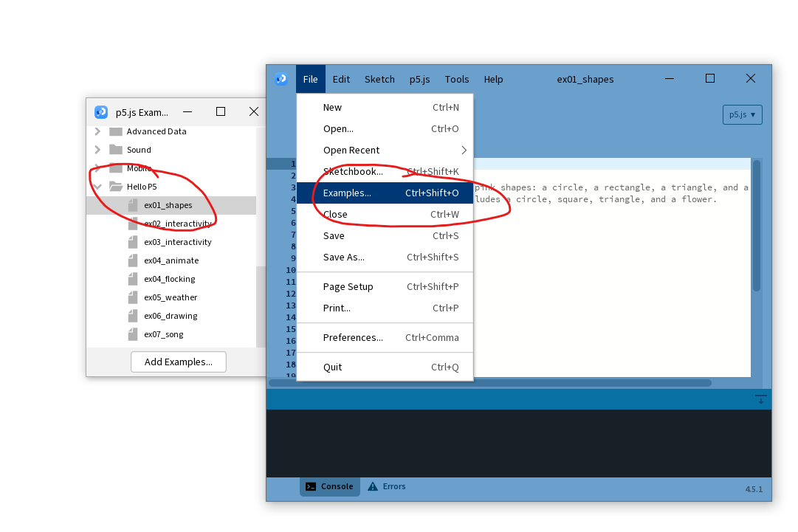Click the Processing logo icon in menu bar

click(281, 79)
